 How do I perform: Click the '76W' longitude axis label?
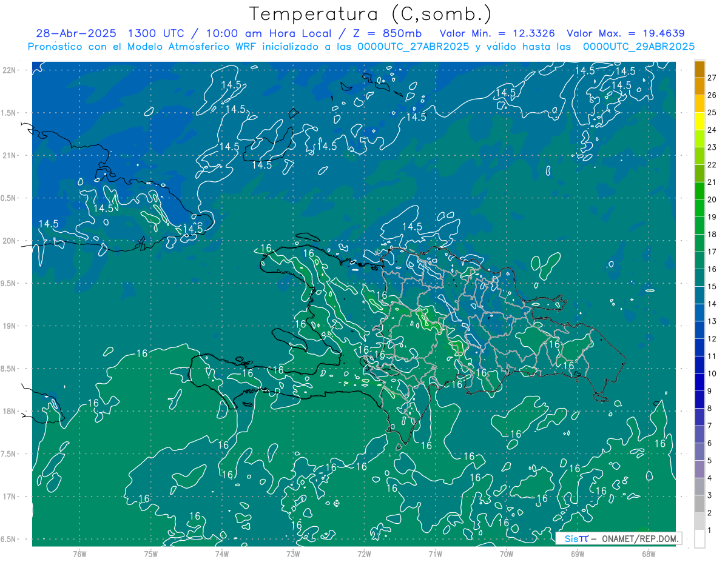[x=79, y=554]
